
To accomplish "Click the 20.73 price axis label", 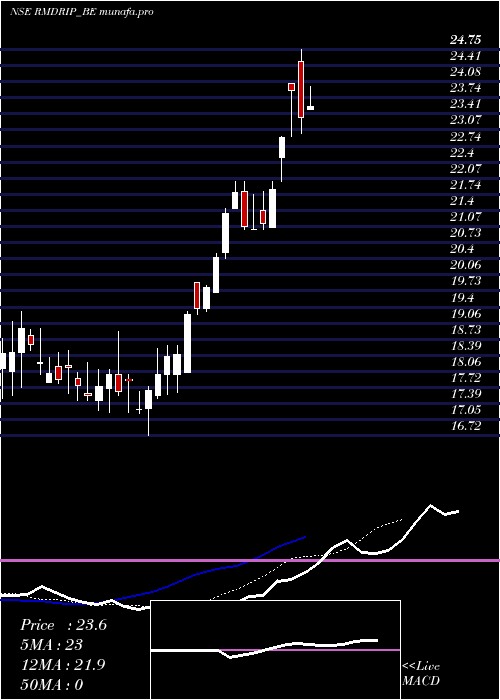I will click(x=466, y=233).
